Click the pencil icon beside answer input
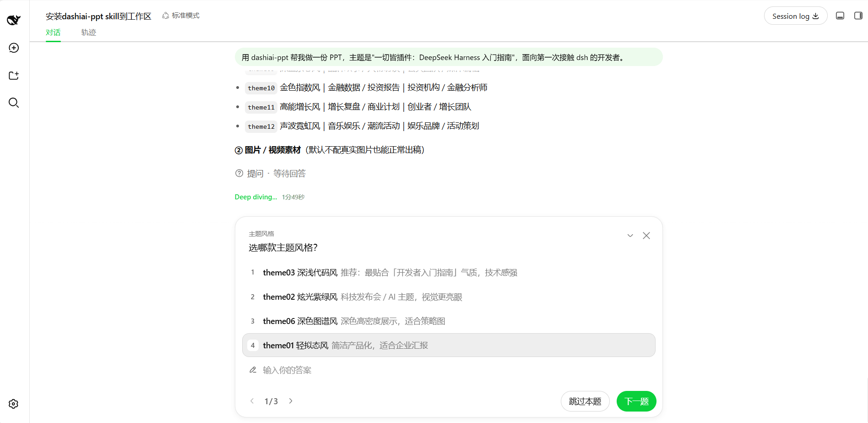 click(253, 370)
